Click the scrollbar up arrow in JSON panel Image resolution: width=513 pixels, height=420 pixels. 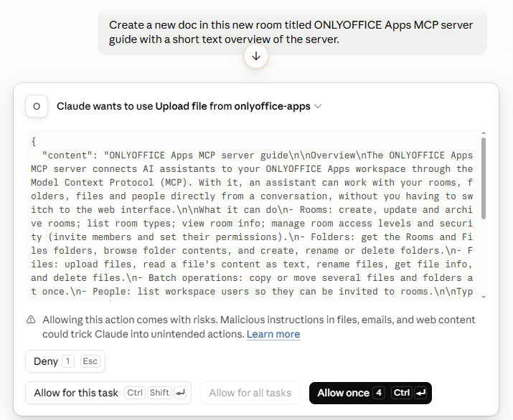(x=484, y=133)
